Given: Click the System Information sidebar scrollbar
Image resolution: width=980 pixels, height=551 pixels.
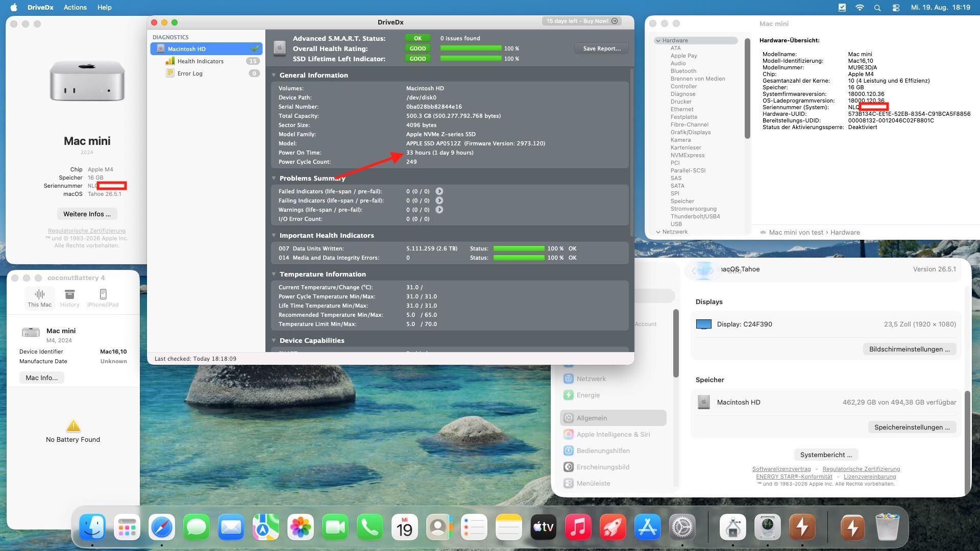Looking at the screenshot, I should tap(747, 88).
